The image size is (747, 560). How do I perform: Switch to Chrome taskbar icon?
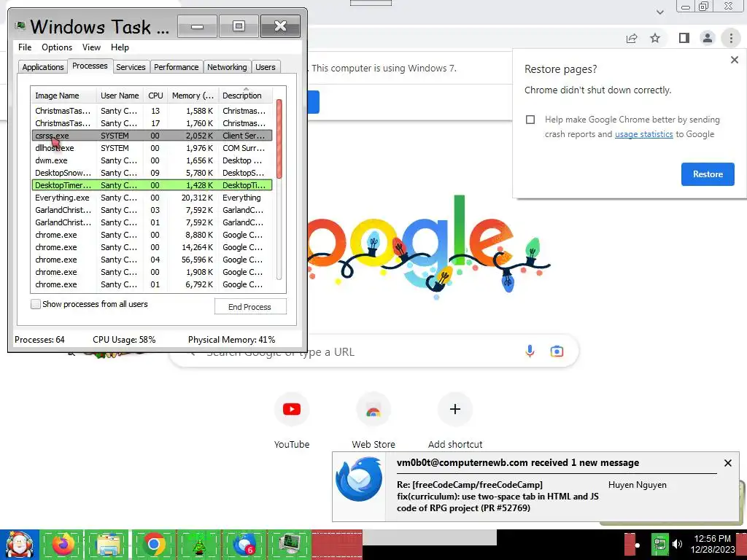(x=154, y=544)
